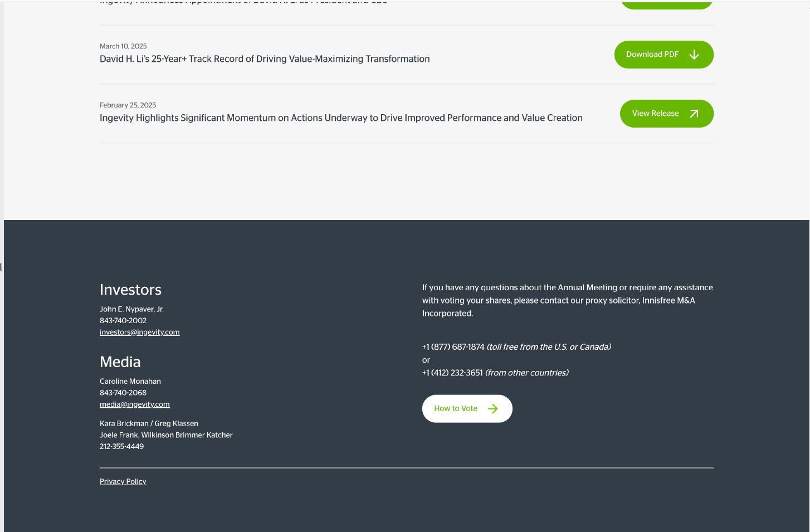Viewport: 810px width, 532px height.
Task: Click the toll free number +1 (877) 687-1874
Action: 453,347
